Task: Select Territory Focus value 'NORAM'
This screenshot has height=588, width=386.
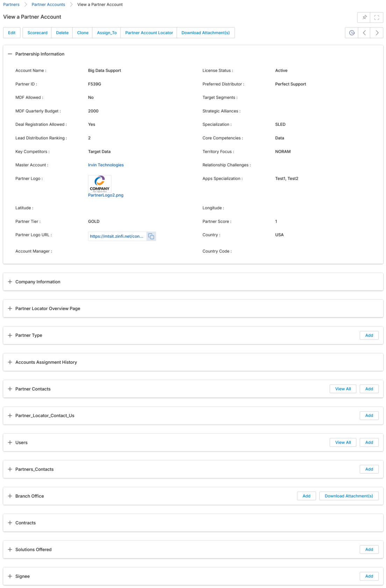Action: click(283, 152)
